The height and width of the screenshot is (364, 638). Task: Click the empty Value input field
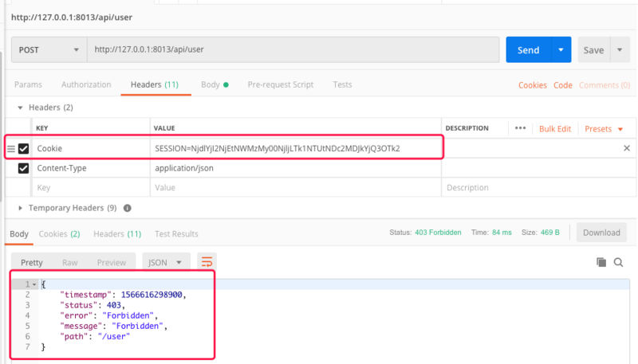pos(296,188)
